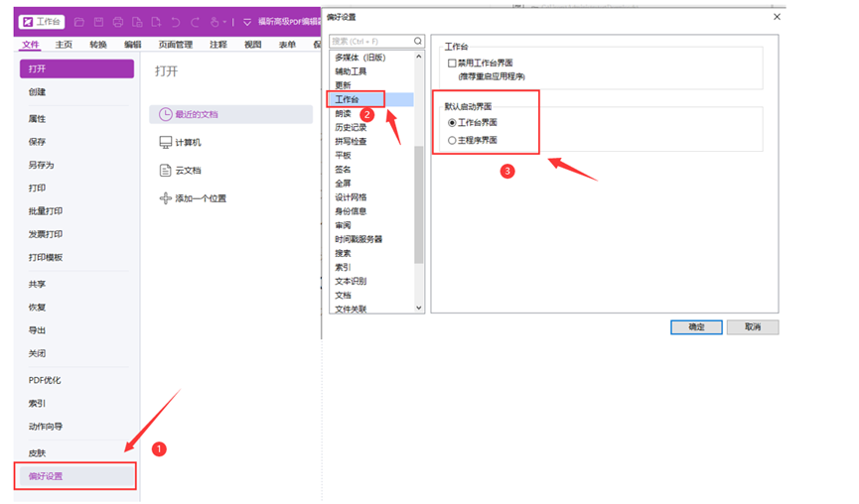The height and width of the screenshot is (504, 859).
Task: Select the 主程序界面 radio button
Action: pos(453,141)
